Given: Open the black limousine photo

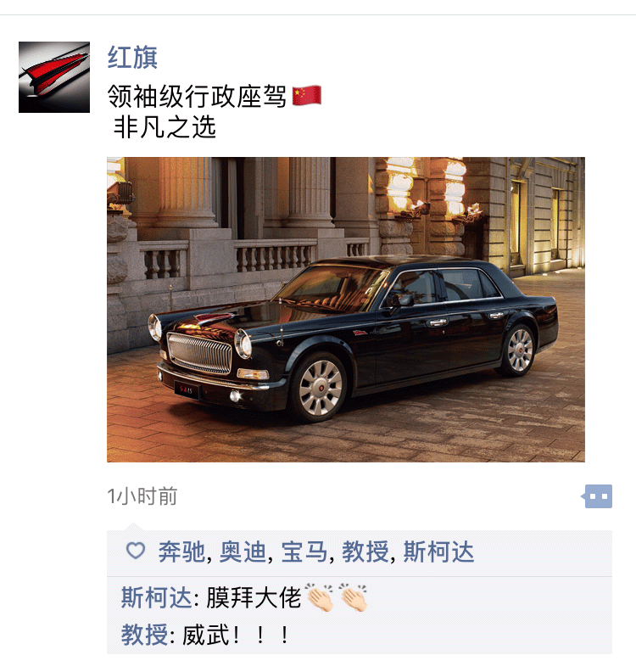Looking at the screenshot, I should (x=346, y=310).
